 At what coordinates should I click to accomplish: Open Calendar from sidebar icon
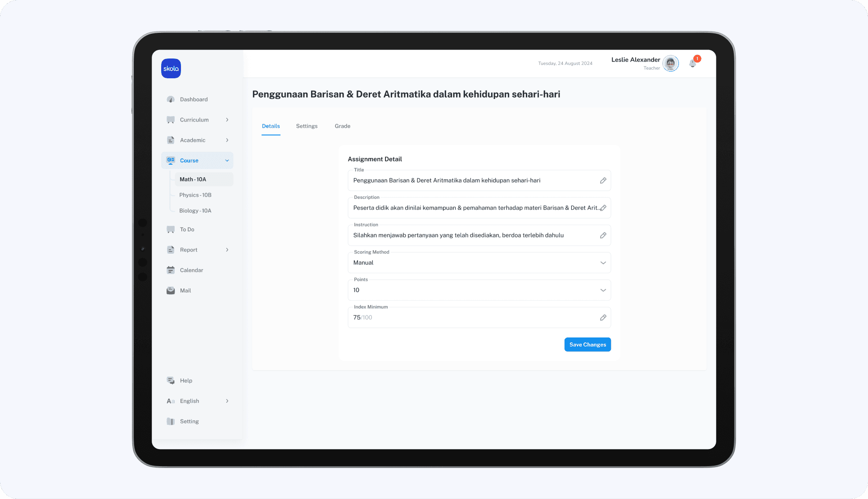[171, 270]
